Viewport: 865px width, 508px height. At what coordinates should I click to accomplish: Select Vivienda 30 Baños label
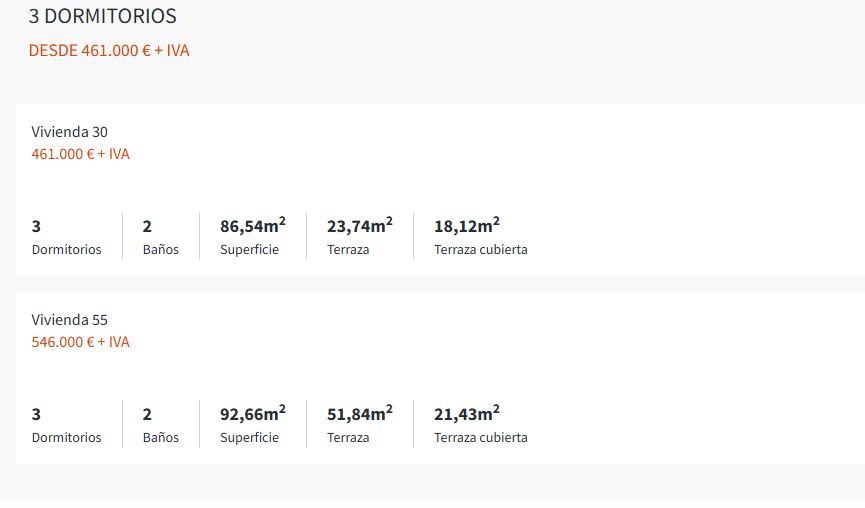[x=161, y=249]
